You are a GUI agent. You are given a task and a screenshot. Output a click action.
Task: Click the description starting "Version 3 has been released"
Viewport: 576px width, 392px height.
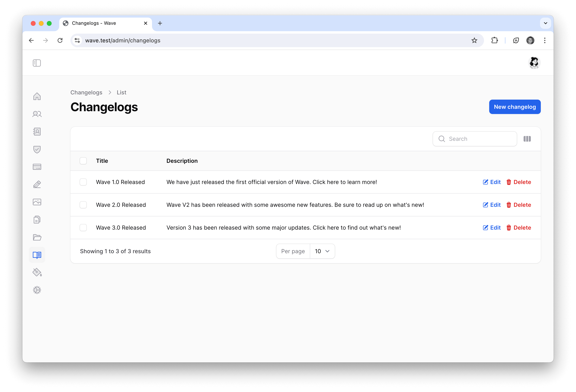[284, 228]
